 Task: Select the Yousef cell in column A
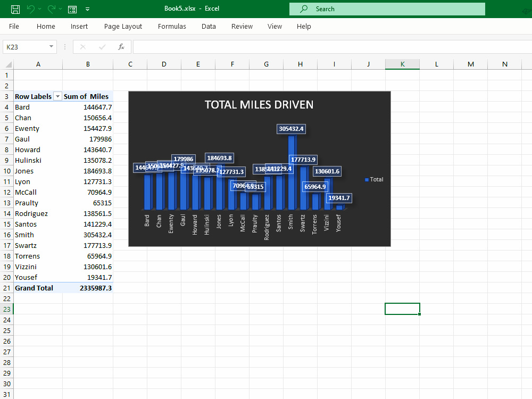(x=38, y=278)
